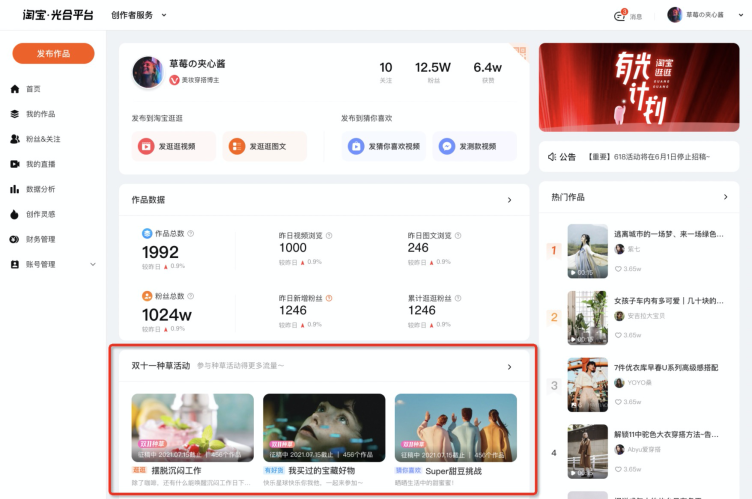Click the blue 作品总数 icon

coord(147,234)
